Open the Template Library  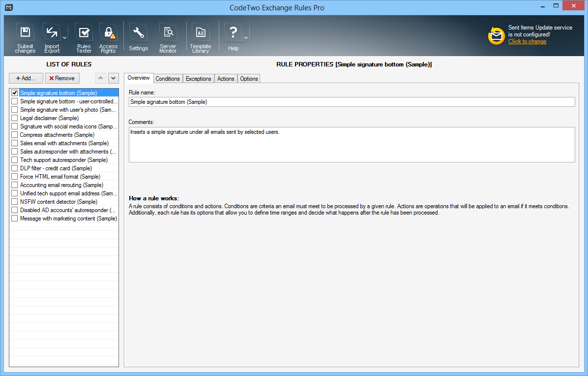[x=201, y=38]
